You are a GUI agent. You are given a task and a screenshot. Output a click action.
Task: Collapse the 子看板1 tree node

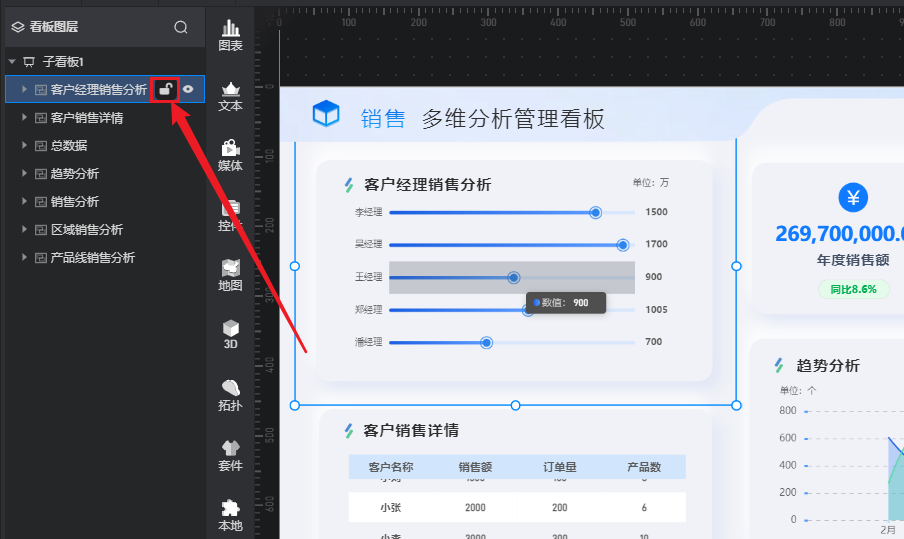click(12, 61)
